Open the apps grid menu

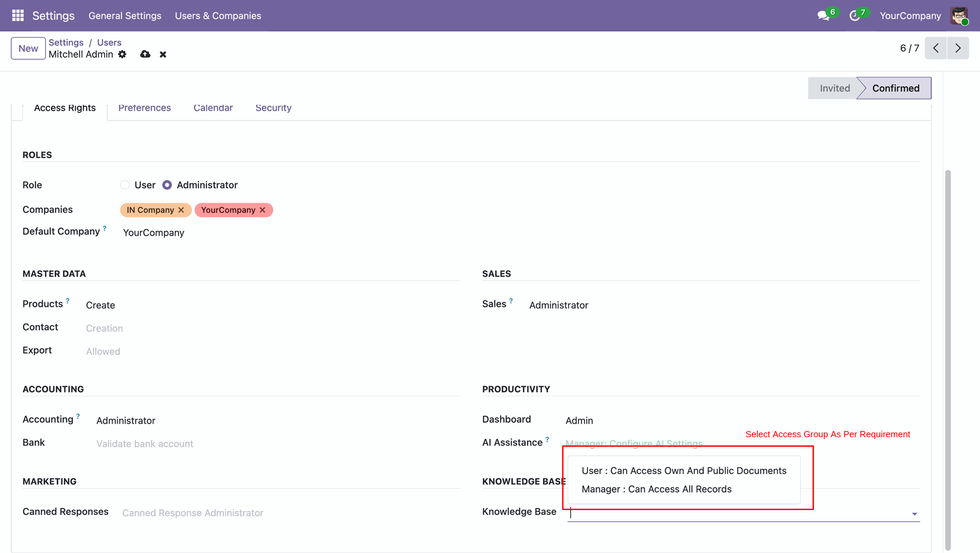[18, 15]
